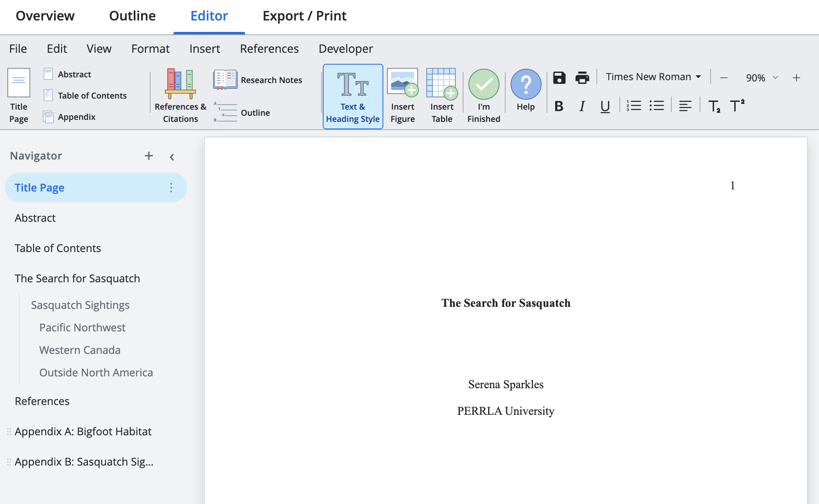Toggle bulleted list formatting
Screen dimensions: 819x504
tap(657, 106)
